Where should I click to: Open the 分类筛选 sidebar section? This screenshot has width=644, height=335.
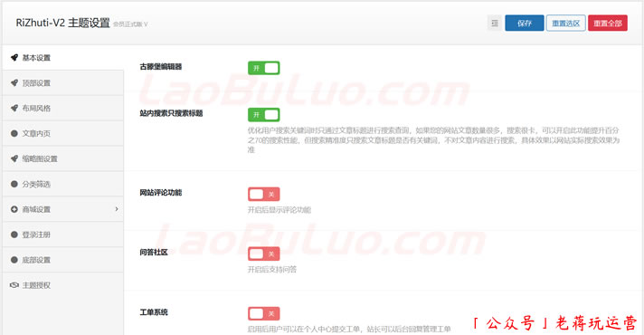[62, 184]
